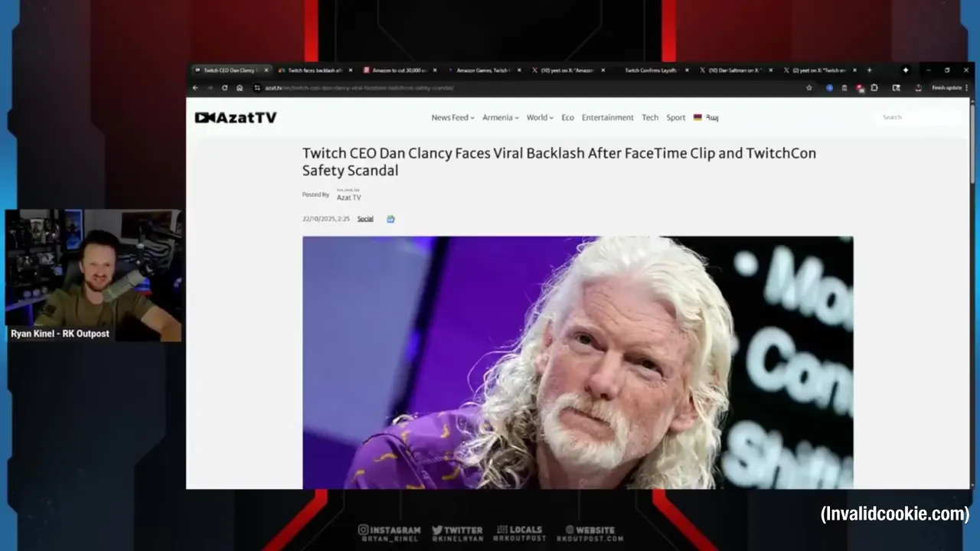
Task: Open a new tab with plus icon
Action: tap(869, 70)
